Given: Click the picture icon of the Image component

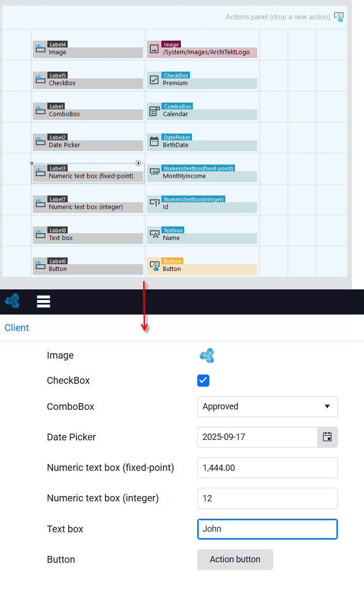Looking at the screenshot, I should pyautogui.click(x=154, y=49).
